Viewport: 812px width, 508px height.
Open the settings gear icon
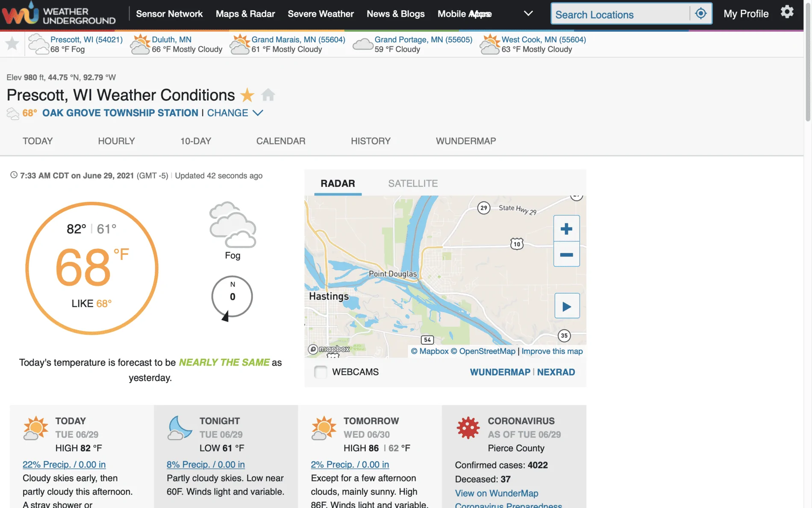(787, 12)
